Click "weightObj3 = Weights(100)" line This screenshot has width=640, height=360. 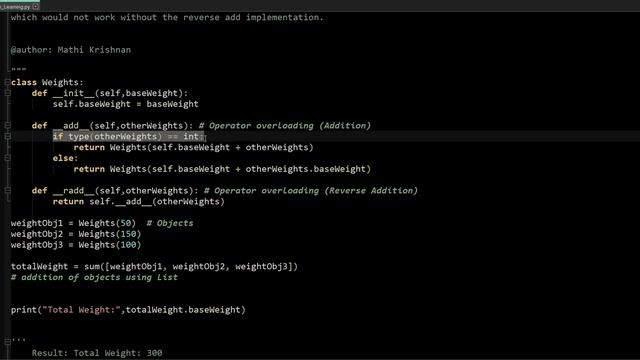click(76, 245)
